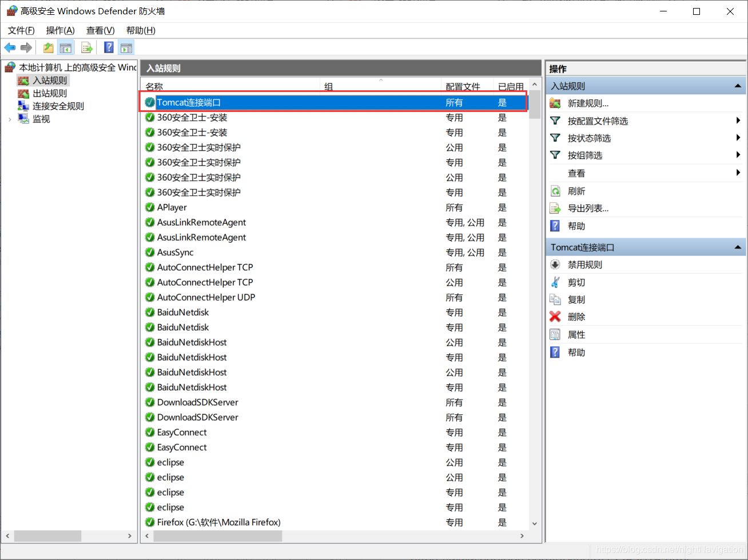Click the left tree pane scroll-right arrow
This screenshot has height=560, width=748.
(130, 536)
